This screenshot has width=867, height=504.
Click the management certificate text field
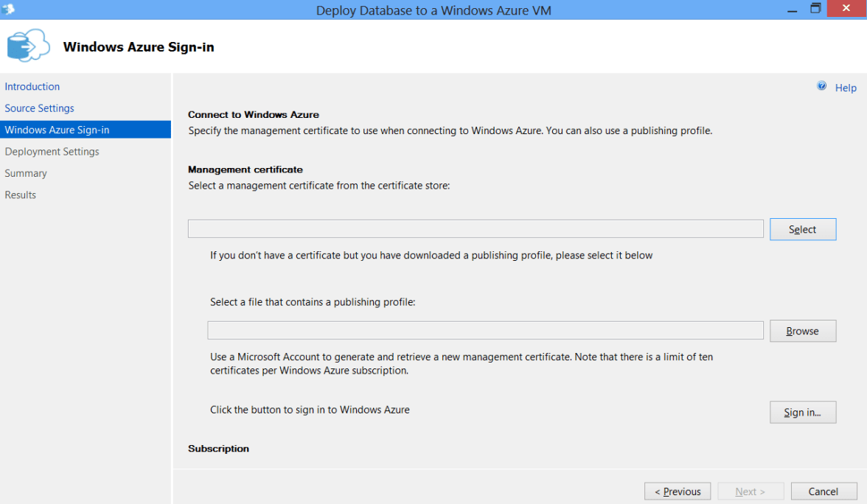tap(476, 229)
